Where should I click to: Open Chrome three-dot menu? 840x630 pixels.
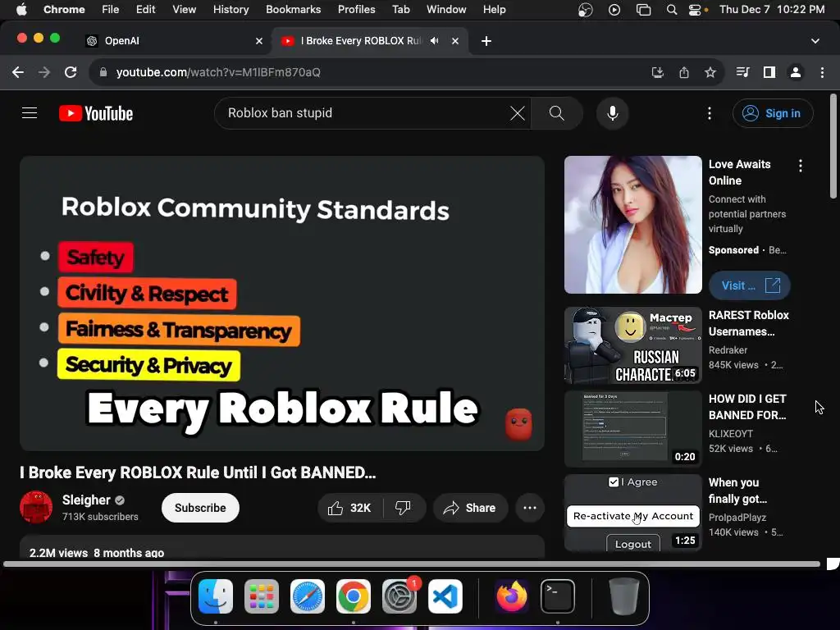tap(822, 72)
